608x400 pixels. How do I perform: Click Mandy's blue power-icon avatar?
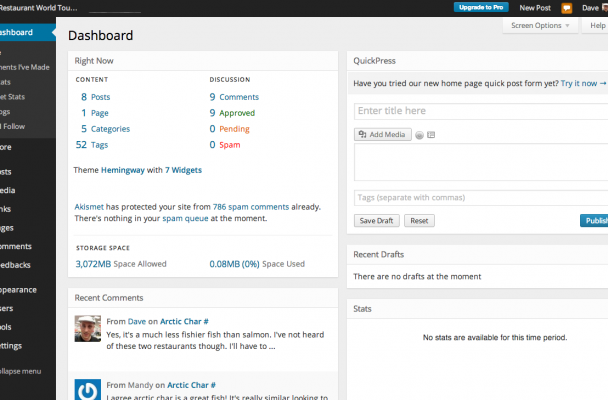coord(88,389)
